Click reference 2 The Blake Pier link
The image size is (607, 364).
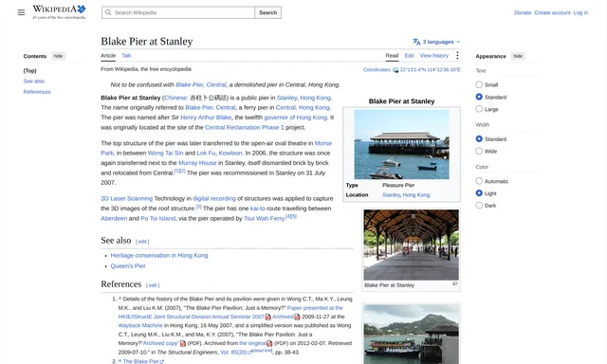coord(143,361)
